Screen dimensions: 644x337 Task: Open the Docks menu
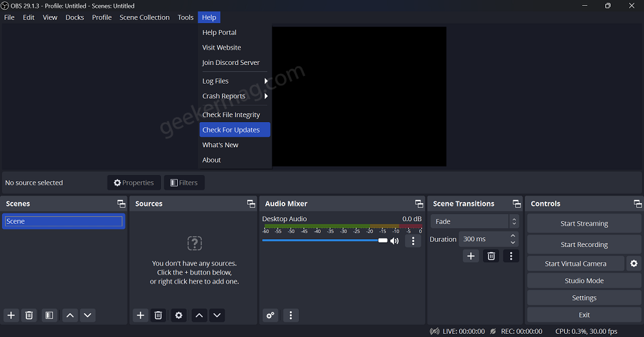(75, 17)
